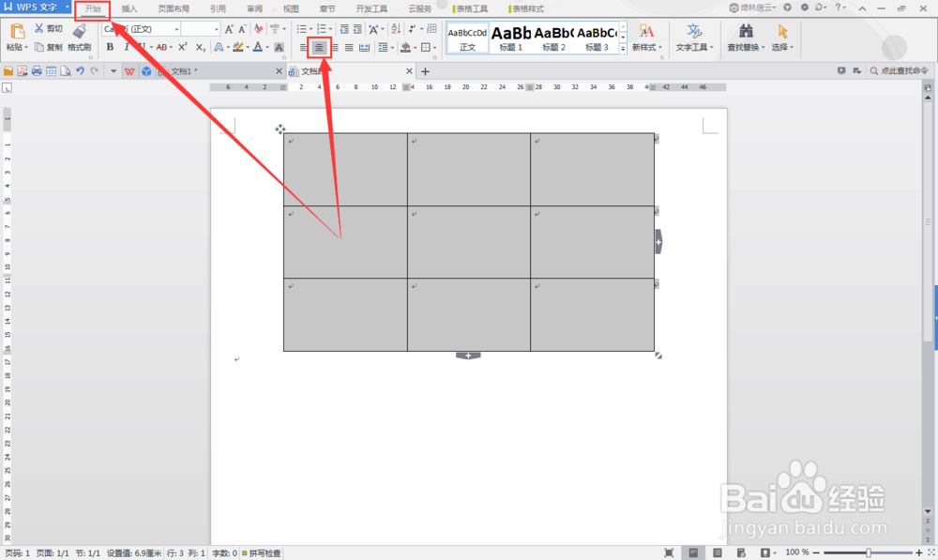Click the red WPS home icon
The image size is (938, 560).
tap(129, 71)
